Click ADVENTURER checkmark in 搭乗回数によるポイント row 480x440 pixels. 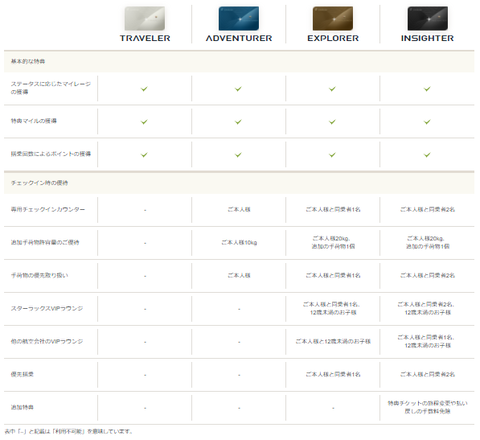238,155
